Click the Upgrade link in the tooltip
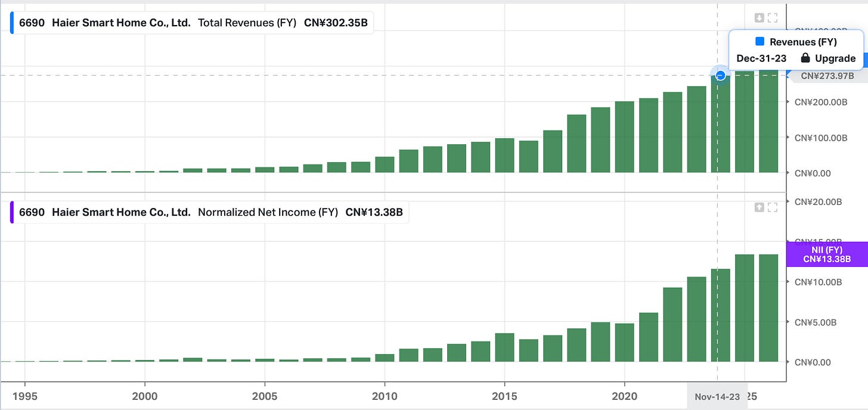Screen dimensions: 868x410 point(835,58)
